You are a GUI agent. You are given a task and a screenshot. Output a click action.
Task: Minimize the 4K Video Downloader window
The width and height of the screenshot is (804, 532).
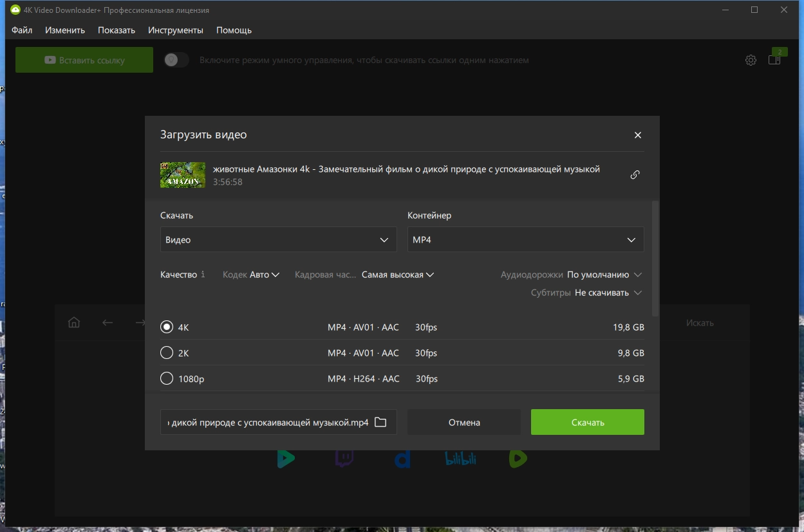pos(725,10)
